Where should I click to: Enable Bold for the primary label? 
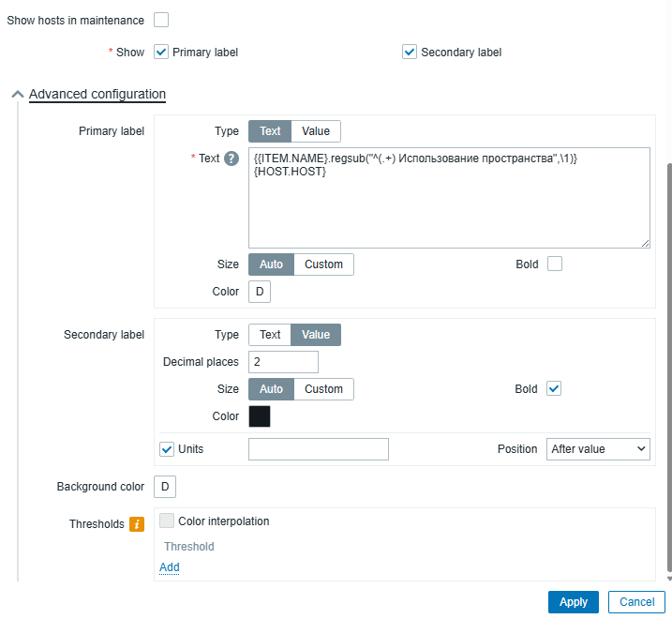coord(554,264)
